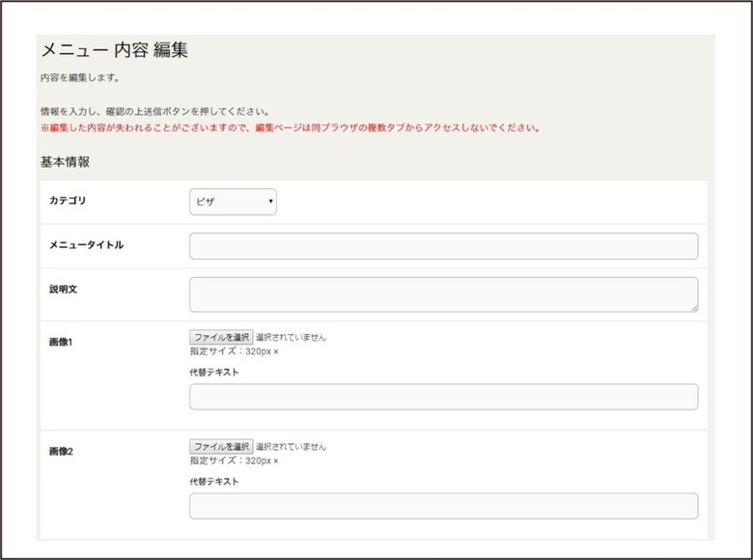Click the カテゴリ row label
This screenshot has height=560, width=753.
point(68,201)
